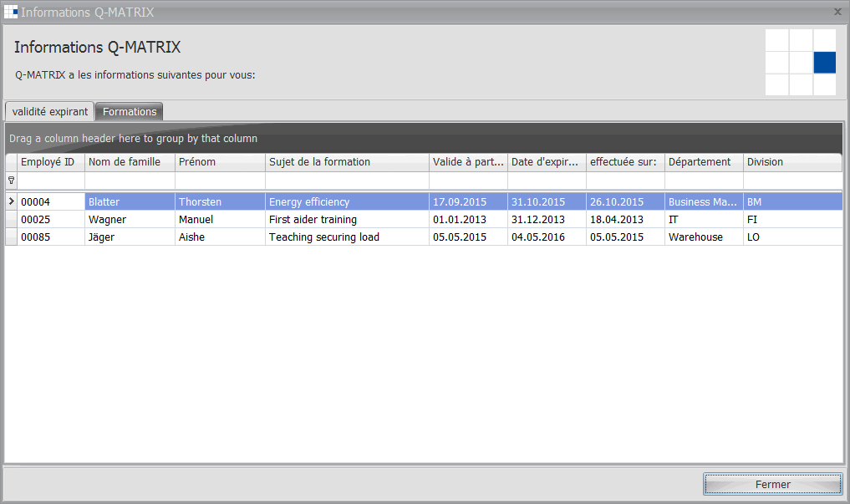Click filter field under Sujet de la formation
The height and width of the screenshot is (504, 850).
(x=347, y=181)
